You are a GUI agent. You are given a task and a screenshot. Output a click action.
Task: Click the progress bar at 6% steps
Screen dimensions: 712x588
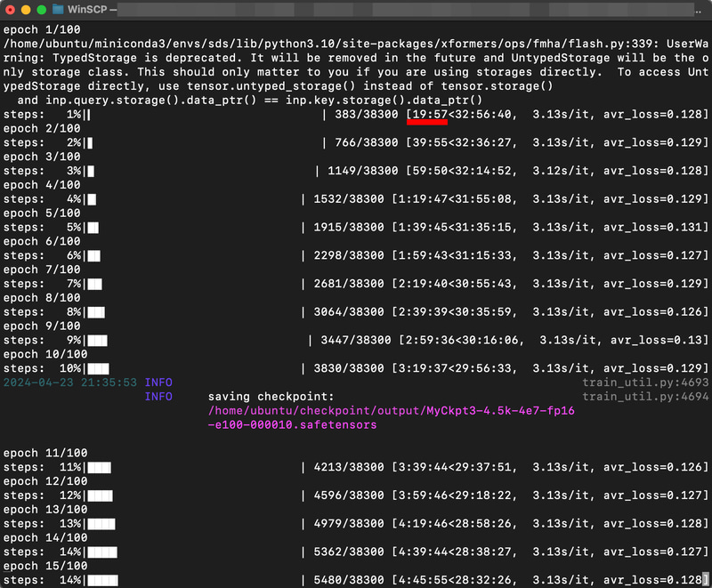tap(94, 256)
